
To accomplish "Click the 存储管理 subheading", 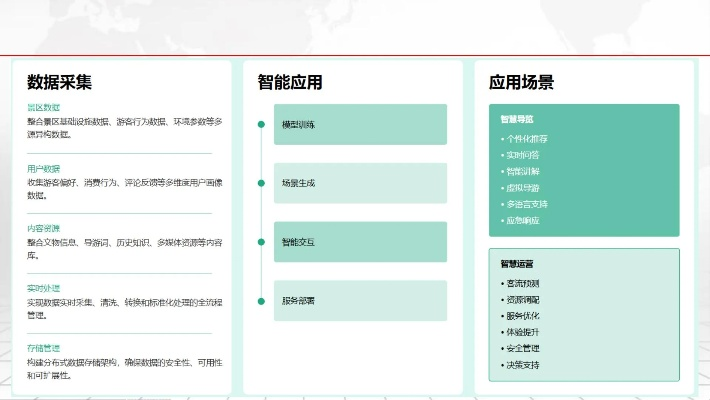I will click(x=44, y=348).
